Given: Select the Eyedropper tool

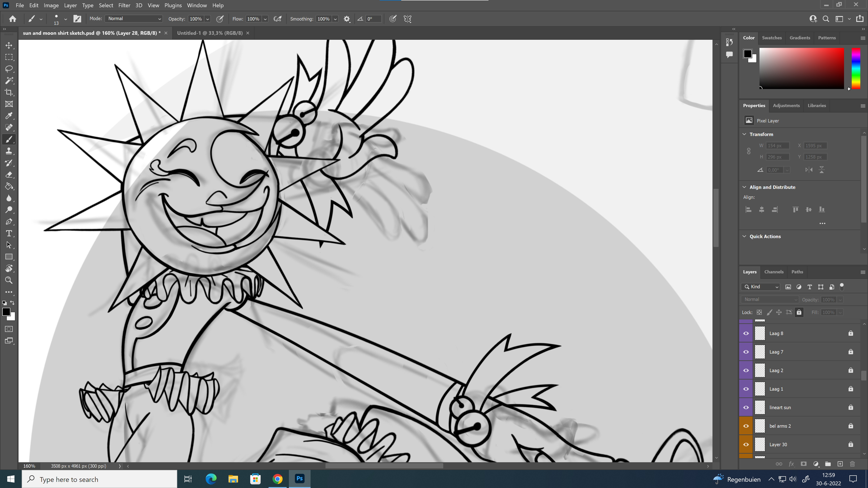Looking at the screenshot, I should coord(9,116).
